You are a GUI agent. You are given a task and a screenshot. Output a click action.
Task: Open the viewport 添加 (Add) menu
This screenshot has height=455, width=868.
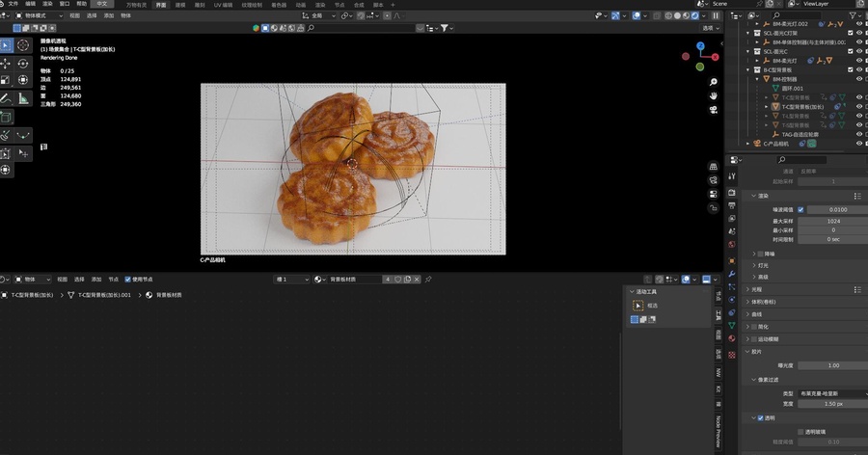pyautogui.click(x=108, y=16)
